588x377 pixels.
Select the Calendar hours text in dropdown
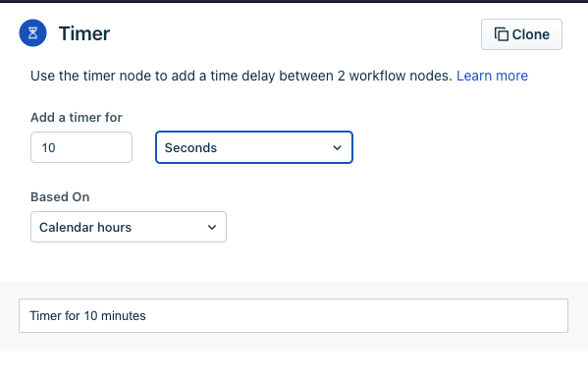[85, 228]
